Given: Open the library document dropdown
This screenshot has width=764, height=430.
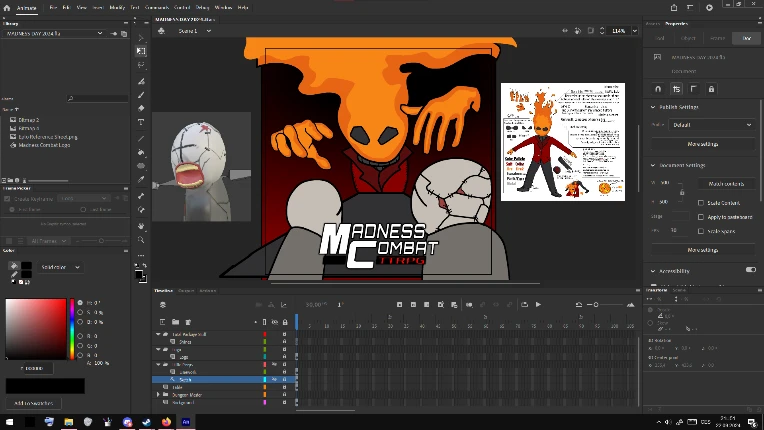Looking at the screenshot, I should 53,33.
